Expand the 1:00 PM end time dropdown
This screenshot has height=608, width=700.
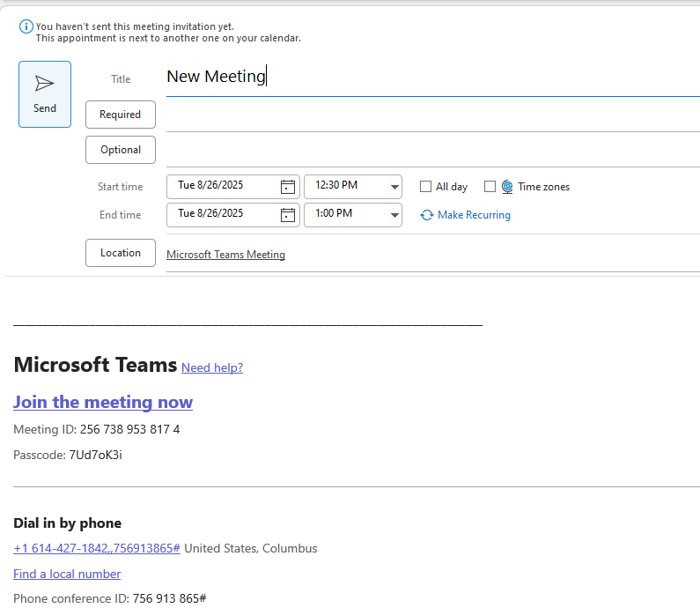(394, 215)
